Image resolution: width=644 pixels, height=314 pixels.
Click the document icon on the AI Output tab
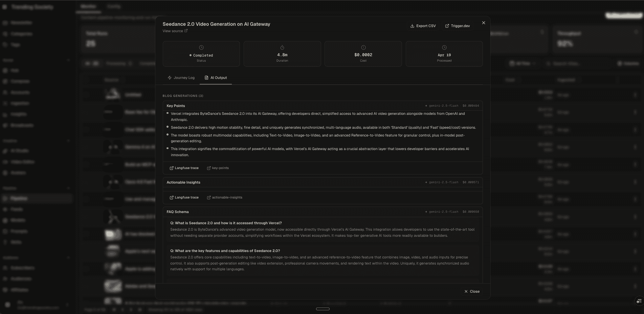[206, 78]
